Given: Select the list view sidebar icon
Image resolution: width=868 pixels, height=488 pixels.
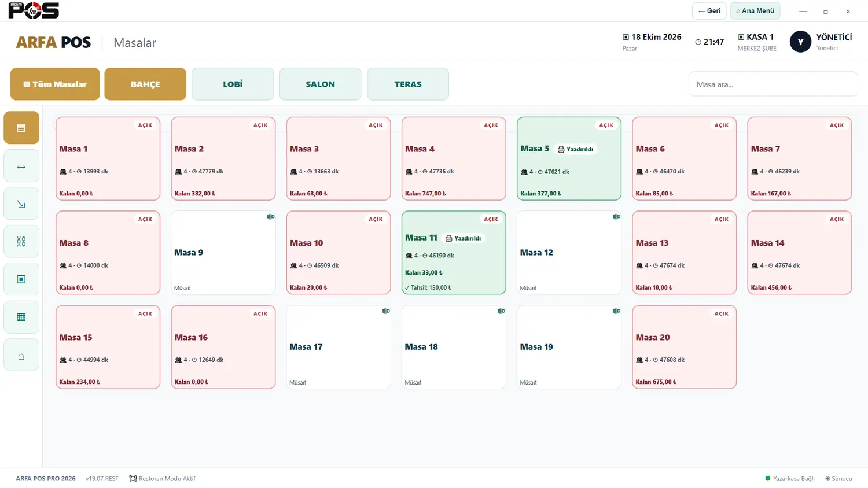Looking at the screenshot, I should tap(21, 128).
